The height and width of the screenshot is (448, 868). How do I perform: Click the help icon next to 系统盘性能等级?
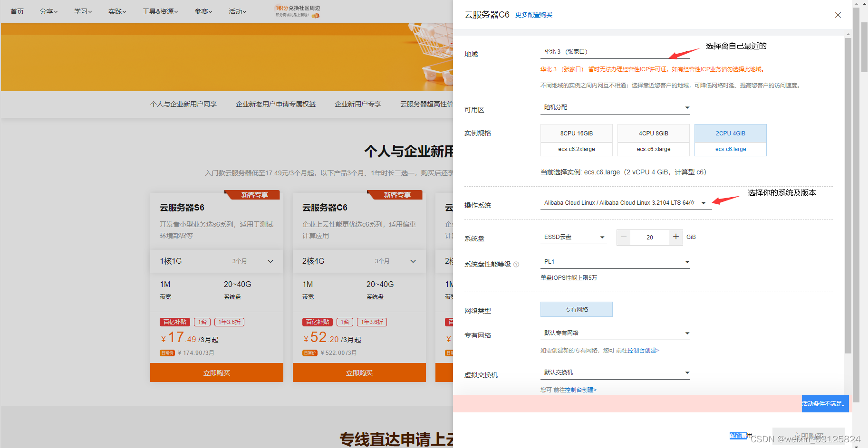click(x=516, y=265)
